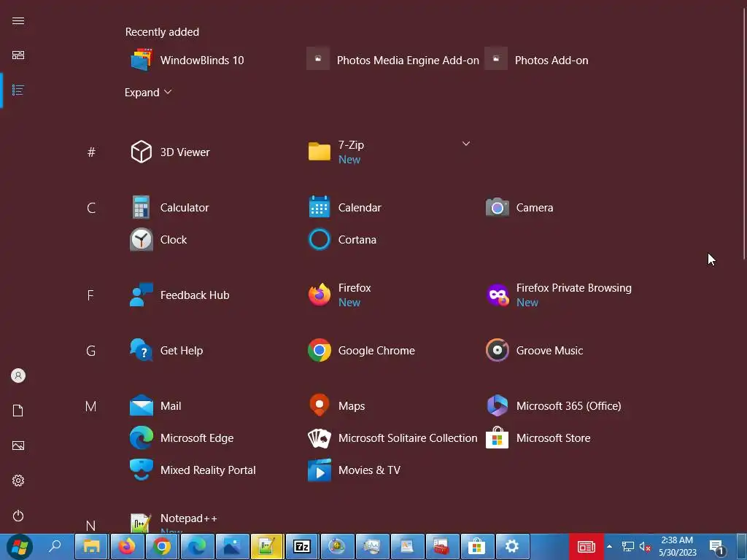Open the Pictures folder shortcut
747x560 pixels.
pyautogui.click(x=18, y=446)
